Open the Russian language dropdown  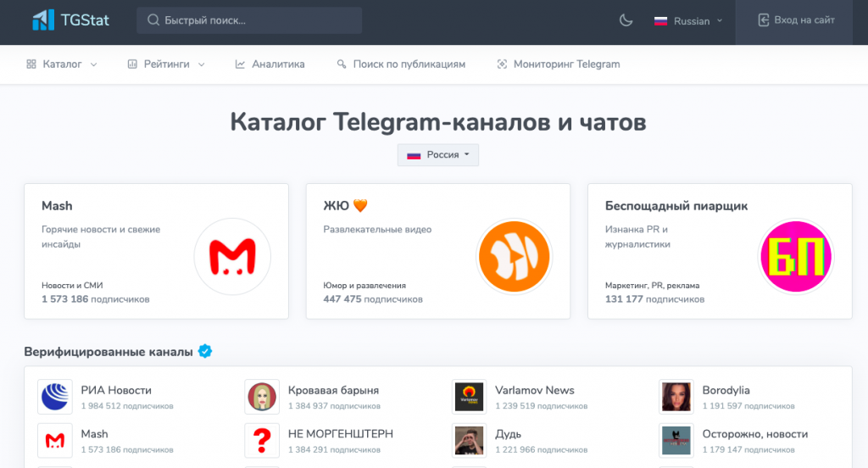pos(688,21)
